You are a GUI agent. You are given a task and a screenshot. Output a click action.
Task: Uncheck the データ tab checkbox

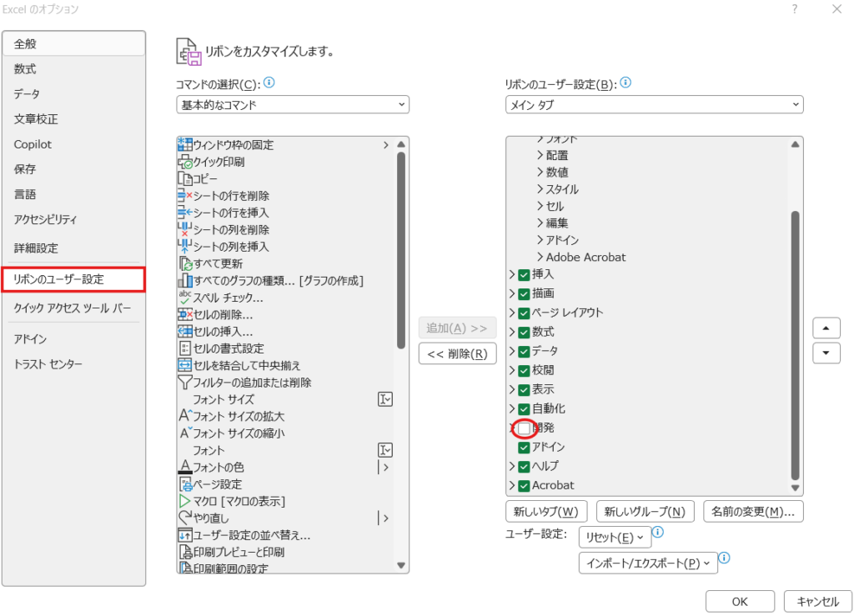524,352
